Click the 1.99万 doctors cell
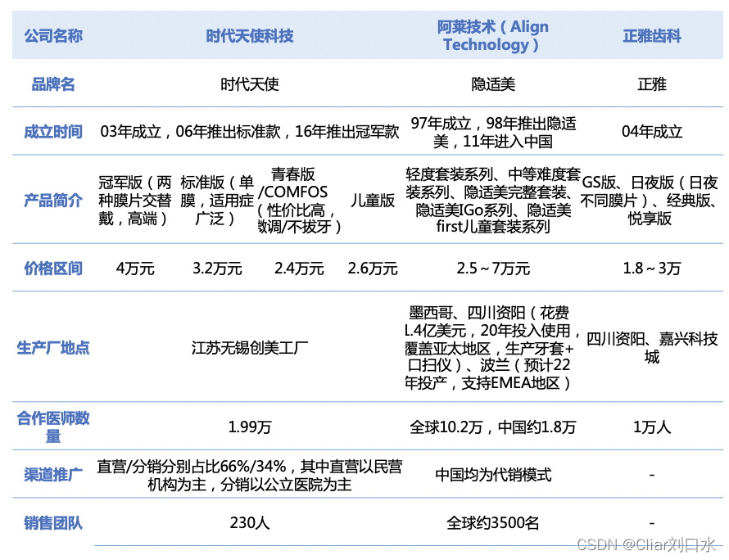729x560 pixels. tap(250, 427)
